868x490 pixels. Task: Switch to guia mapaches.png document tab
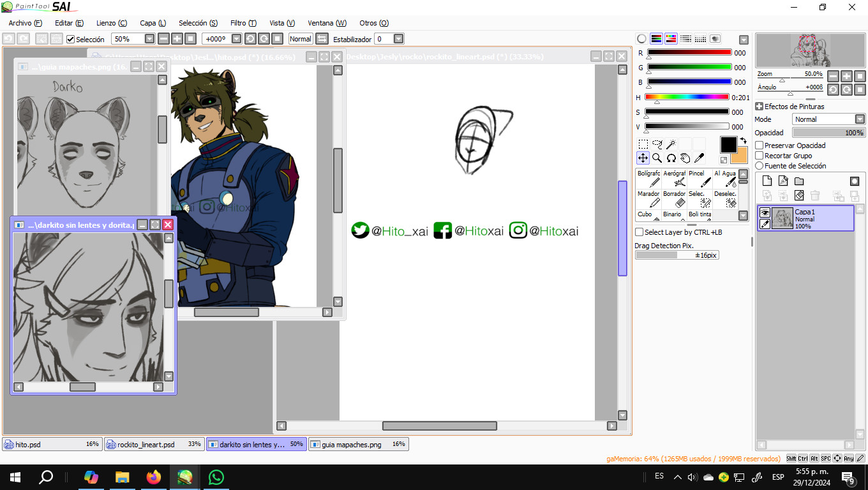click(359, 444)
